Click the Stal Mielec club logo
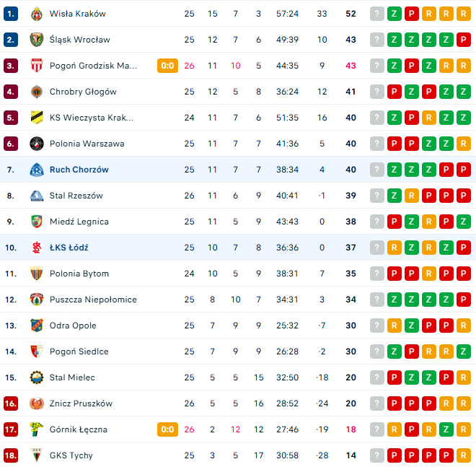The image size is (476, 467). [36, 377]
